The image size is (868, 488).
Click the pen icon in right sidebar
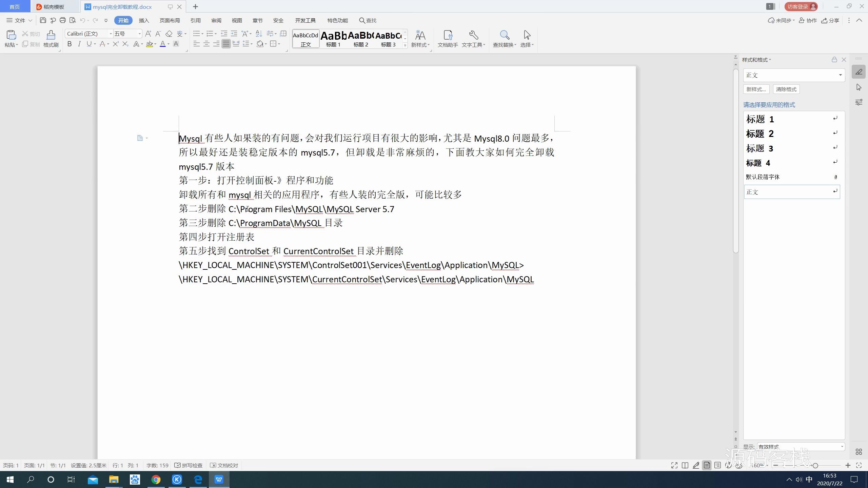point(859,72)
